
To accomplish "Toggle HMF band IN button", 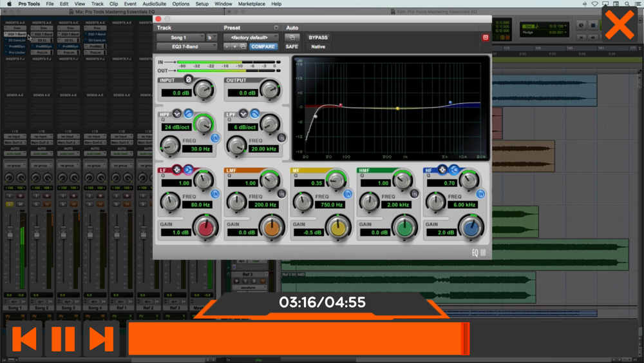I will (x=414, y=193).
